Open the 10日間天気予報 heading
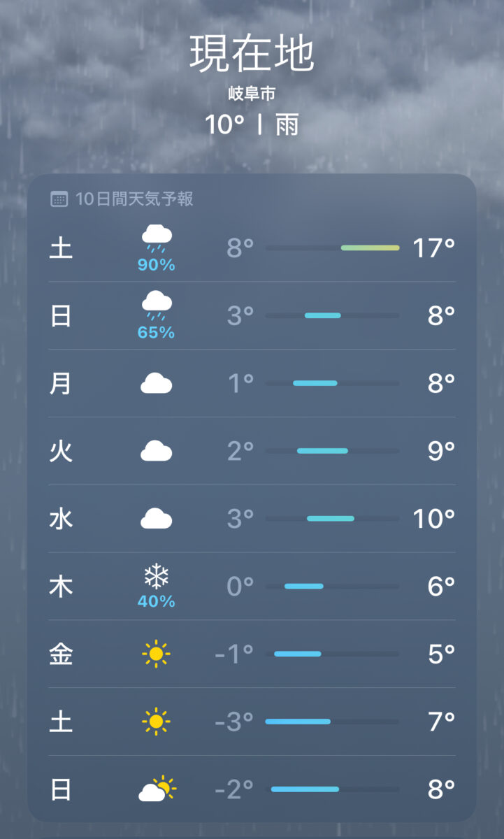This screenshot has height=839, width=504. coord(134,199)
